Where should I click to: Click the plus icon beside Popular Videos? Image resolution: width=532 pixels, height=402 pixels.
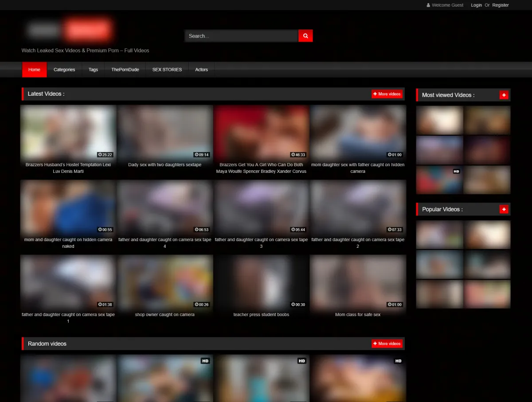504,209
